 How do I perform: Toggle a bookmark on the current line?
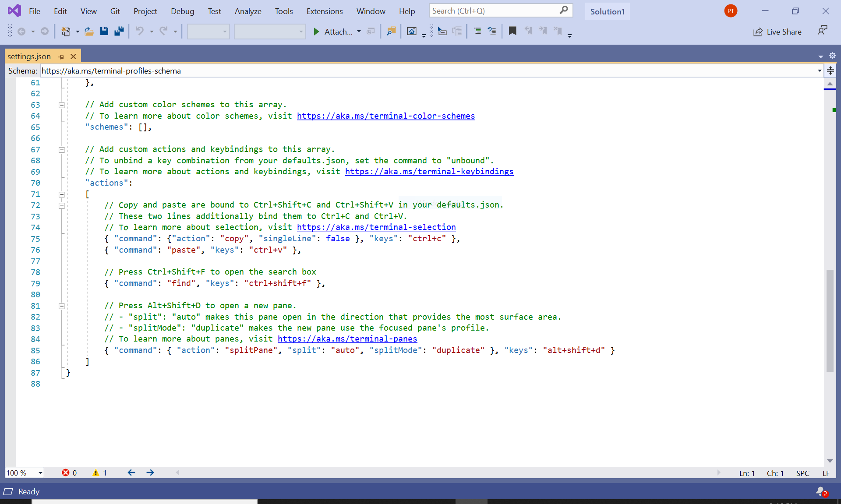[x=512, y=31]
